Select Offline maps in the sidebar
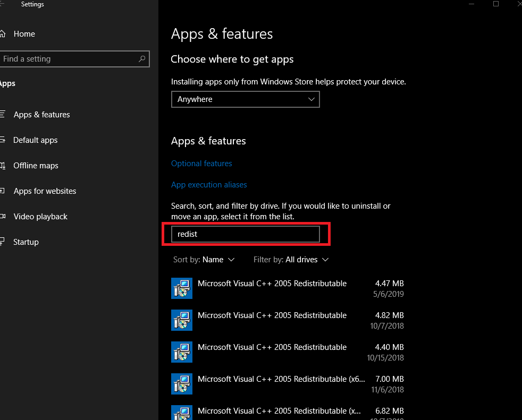 coord(36,166)
